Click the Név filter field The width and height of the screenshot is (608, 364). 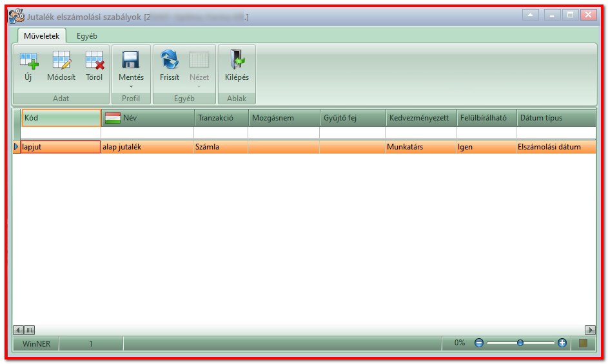click(148, 133)
